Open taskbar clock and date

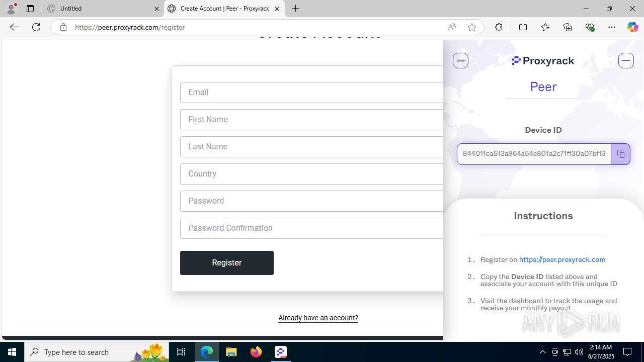pyautogui.click(x=601, y=352)
